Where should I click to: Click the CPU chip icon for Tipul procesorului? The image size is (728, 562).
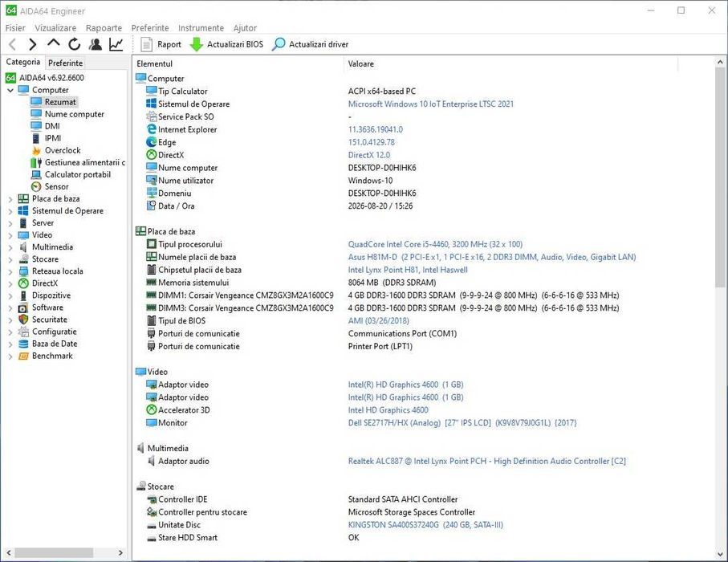pos(152,244)
